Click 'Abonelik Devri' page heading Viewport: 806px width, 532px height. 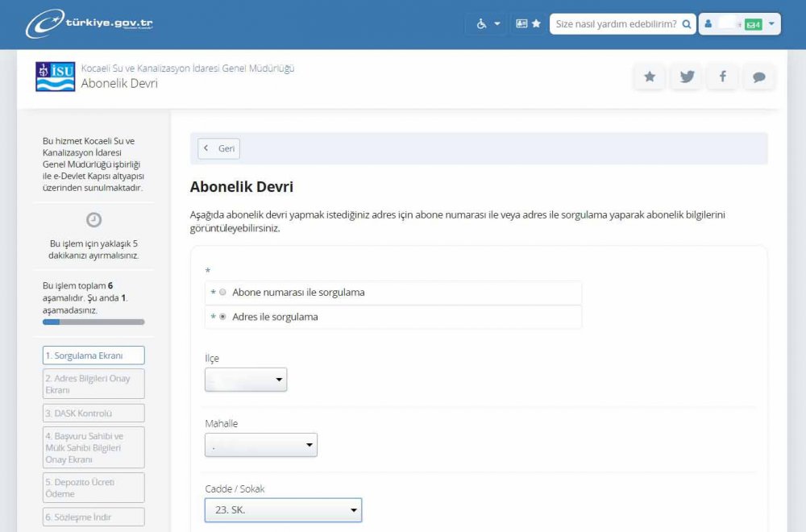click(242, 186)
